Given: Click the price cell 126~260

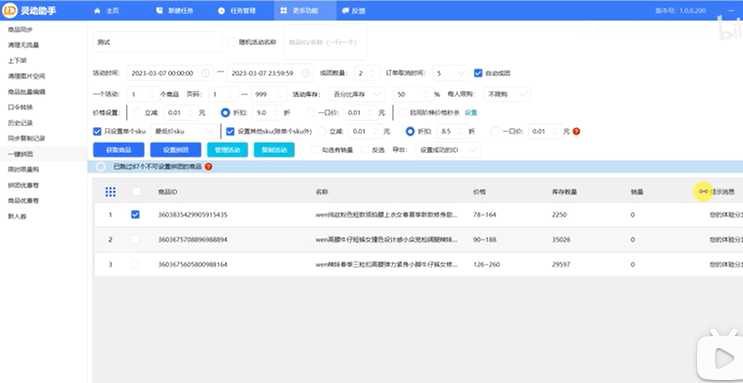Looking at the screenshot, I should [486, 264].
